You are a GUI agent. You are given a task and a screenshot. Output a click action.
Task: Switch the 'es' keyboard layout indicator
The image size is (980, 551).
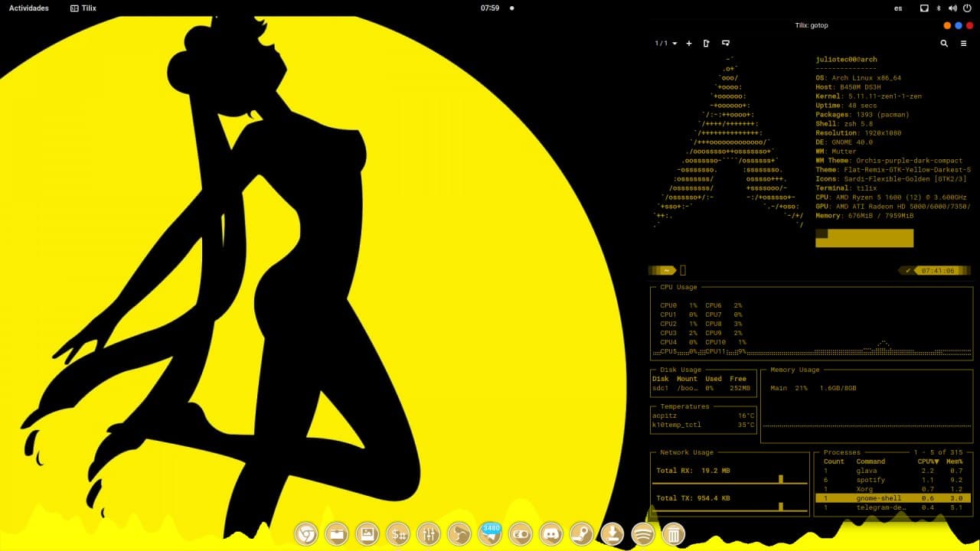pos(898,8)
